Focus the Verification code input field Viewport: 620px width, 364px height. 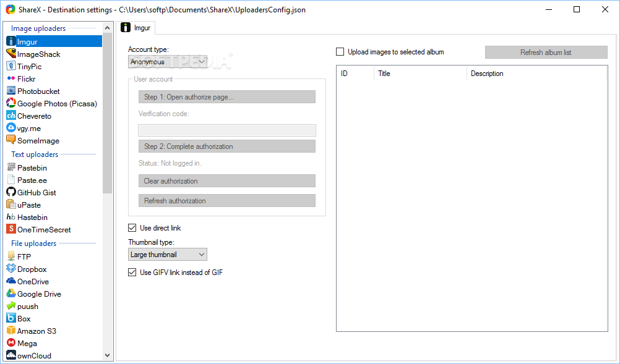(x=227, y=130)
